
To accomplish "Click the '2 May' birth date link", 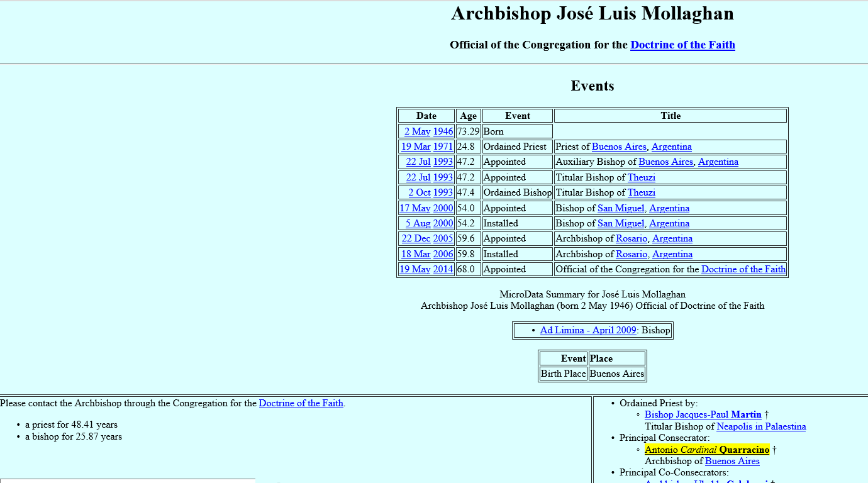I will pyautogui.click(x=417, y=131).
